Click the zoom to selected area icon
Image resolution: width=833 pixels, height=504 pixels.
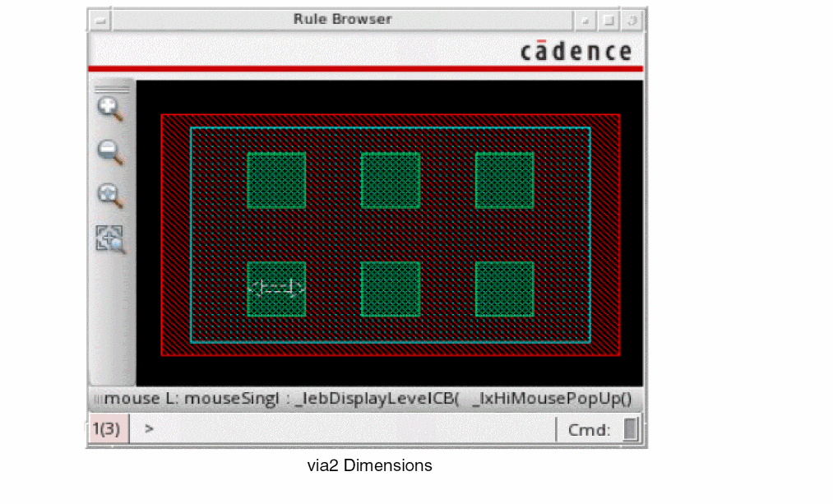pyautogui.click(x=110, y=239)
